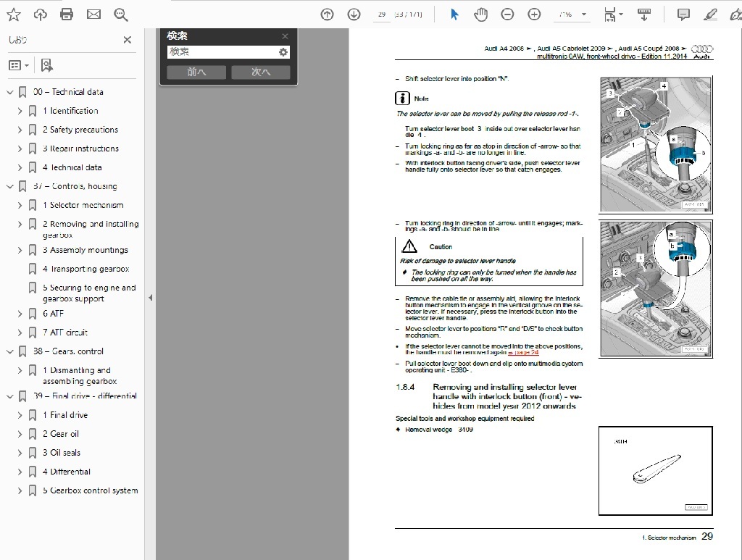
Task: Print the document with printer icon
Action: pos(67,14)
